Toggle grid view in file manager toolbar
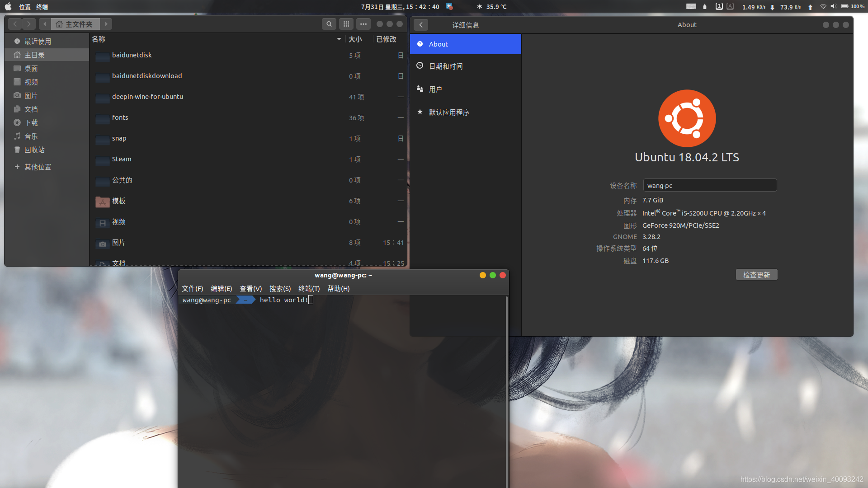This screenshot has width=868, height=488. tap(346, 24)
